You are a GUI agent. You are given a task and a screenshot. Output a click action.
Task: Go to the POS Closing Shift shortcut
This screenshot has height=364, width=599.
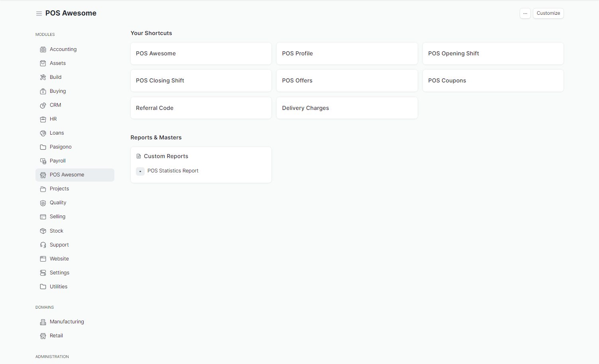point(201,80)
